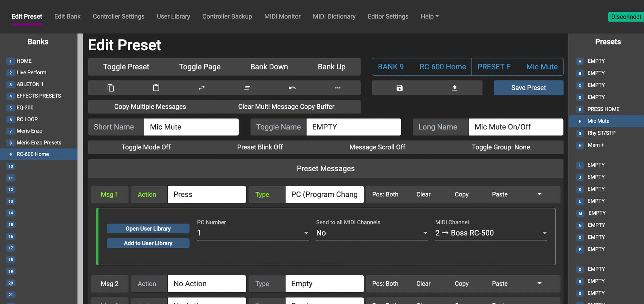
Task: Click the Open User Library button
Action: point(148,229)
